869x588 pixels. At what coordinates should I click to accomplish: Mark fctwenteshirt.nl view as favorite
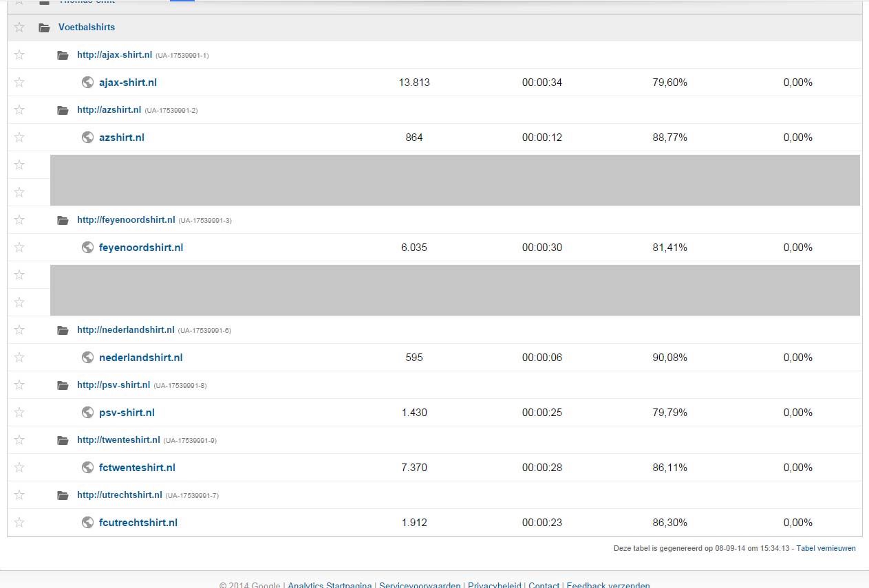tap(19, 468)
